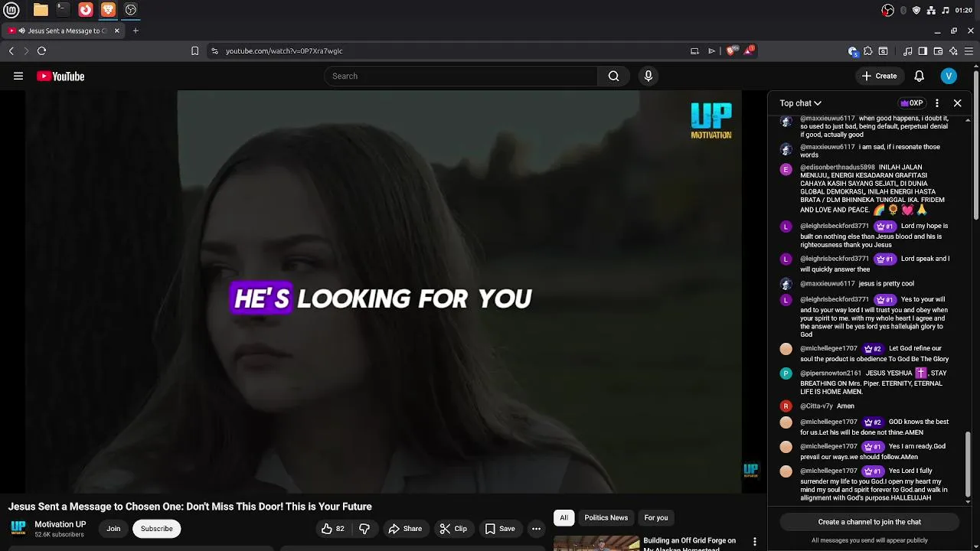This screenshot has height=551, width=980.
Task: Create a Clip of the video
Action: click(x=453, y=529)
